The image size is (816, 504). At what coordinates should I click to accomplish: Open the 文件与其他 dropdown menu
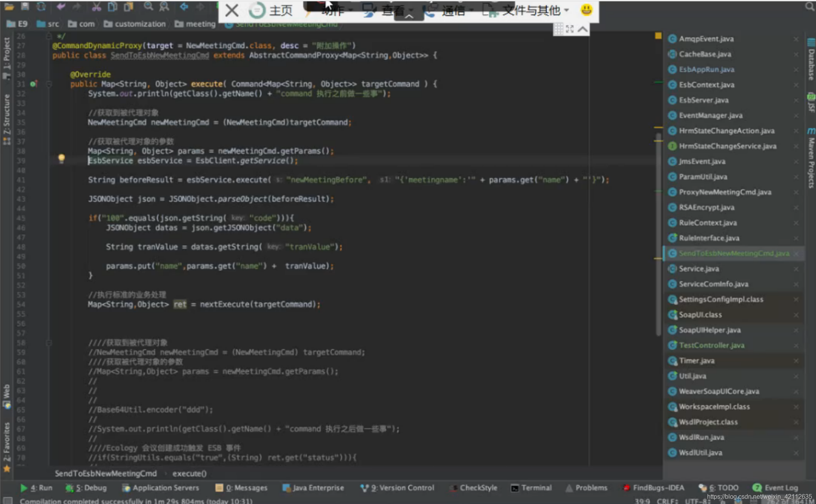[531, 10]
